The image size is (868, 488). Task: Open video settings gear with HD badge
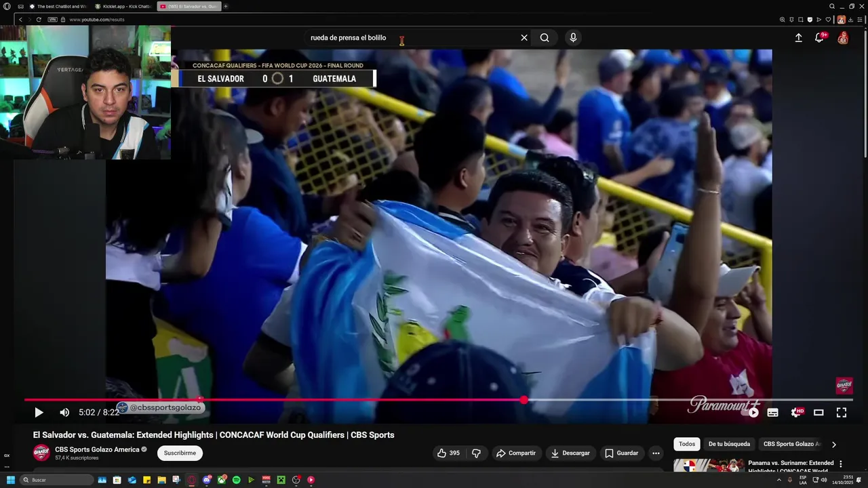click(796, 412)
